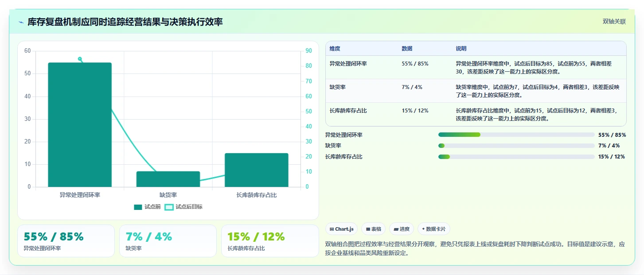The image size is (644, 275).
Task: Click the left axis value 60
Action: 27,51
